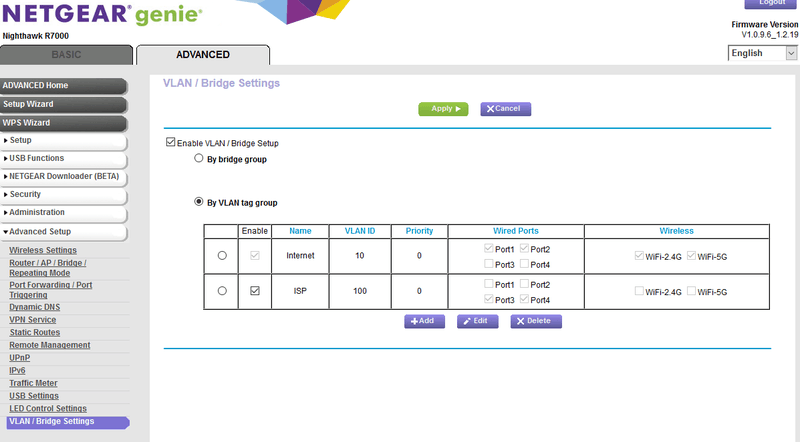Toggle Enable checkbox for ISP row
Screen dimensions: 800x442
pyautogui.click(x=255, y=290)
